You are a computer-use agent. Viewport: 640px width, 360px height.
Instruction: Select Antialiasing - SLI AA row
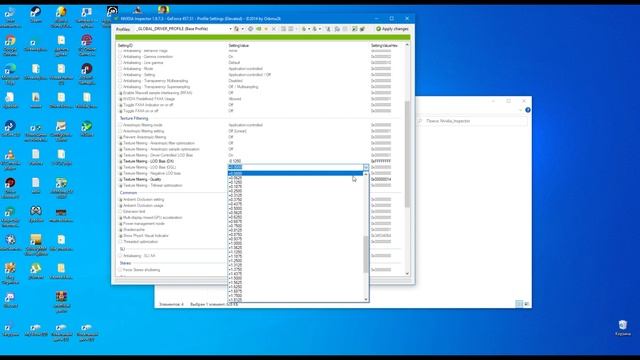172,256
